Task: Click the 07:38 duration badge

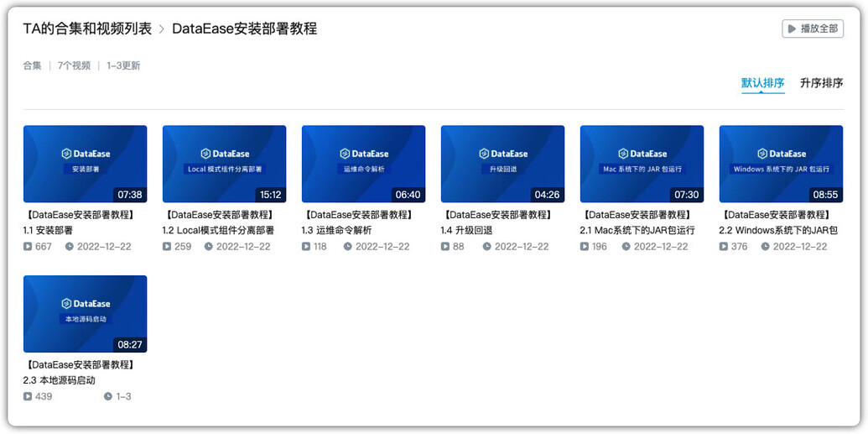Action: click(x=129, y=195)
